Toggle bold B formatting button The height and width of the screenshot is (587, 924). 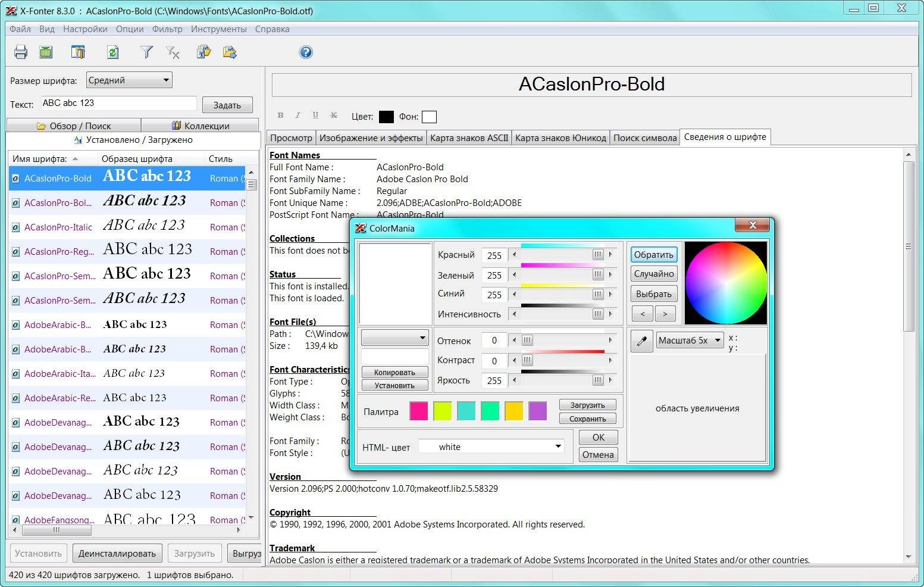click(280, 115)
